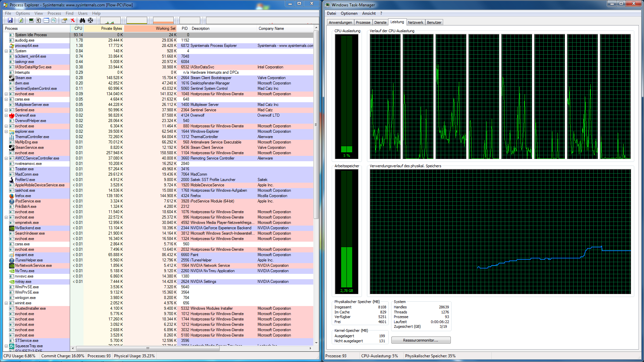Open the Properties toolbar icon
644x362 pixels.
pos(64,20)
